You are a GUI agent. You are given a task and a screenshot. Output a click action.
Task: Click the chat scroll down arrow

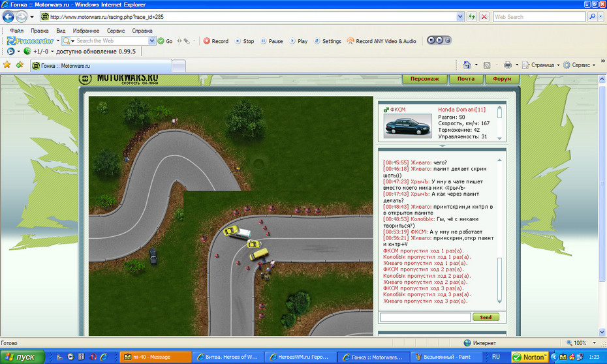[x=499, y=301]
